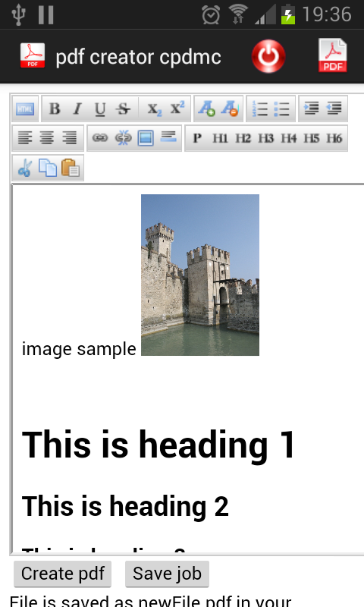This screenshot has width=364, height=607.
Task: Apply H5 heading style
Action: (312, 138)
